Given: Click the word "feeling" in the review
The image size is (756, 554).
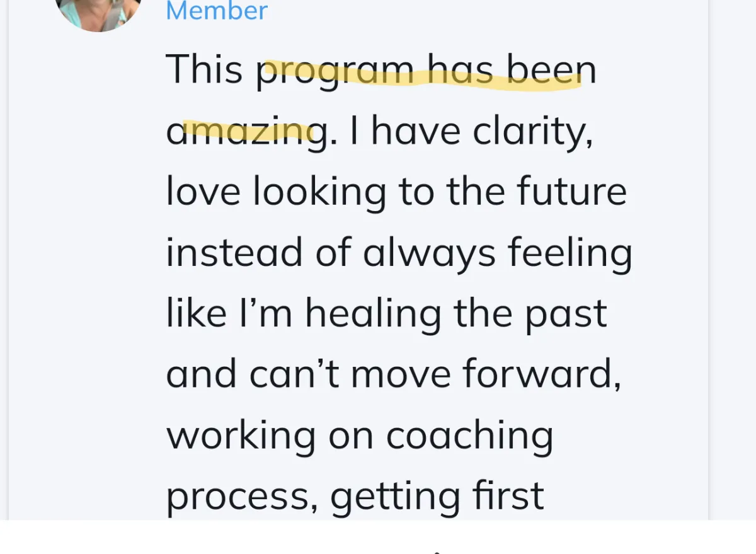Looking at the screenshot, I should pyautogui.click(x=570, y=253).
